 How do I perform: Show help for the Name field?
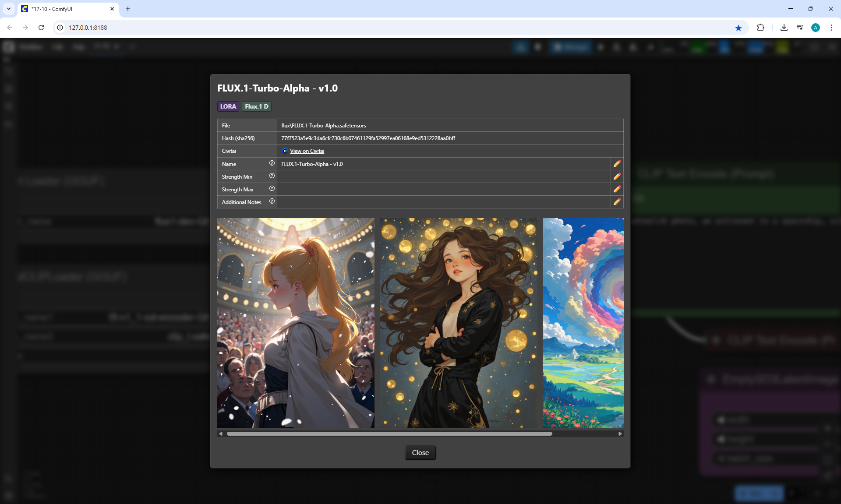pos(272,163)
